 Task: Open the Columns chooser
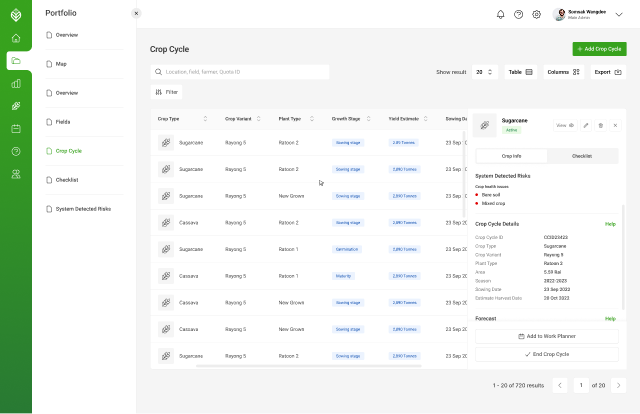(563, 72)
